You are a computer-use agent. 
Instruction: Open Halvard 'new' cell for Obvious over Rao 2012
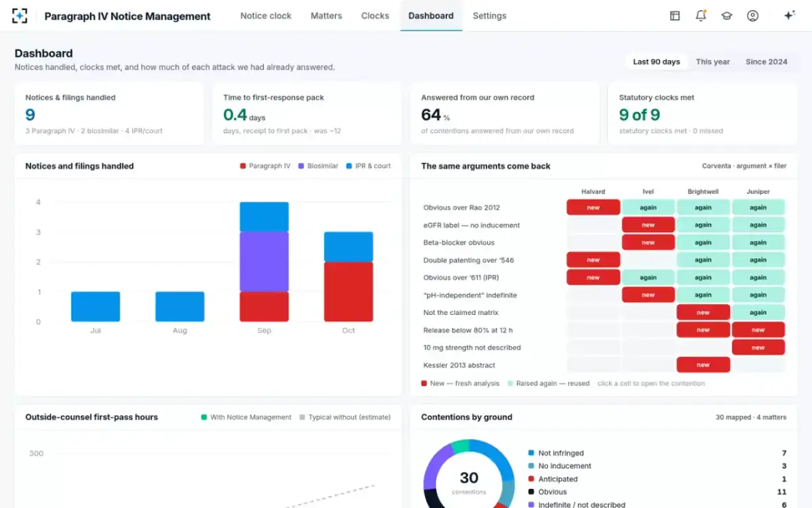click(x=593, y=207)
